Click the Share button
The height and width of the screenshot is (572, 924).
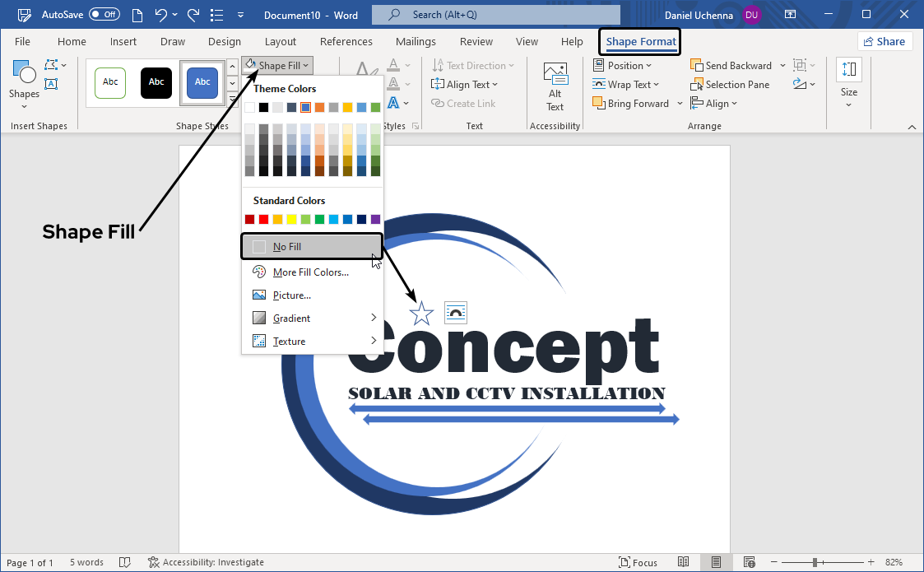(x=885, y=40)
